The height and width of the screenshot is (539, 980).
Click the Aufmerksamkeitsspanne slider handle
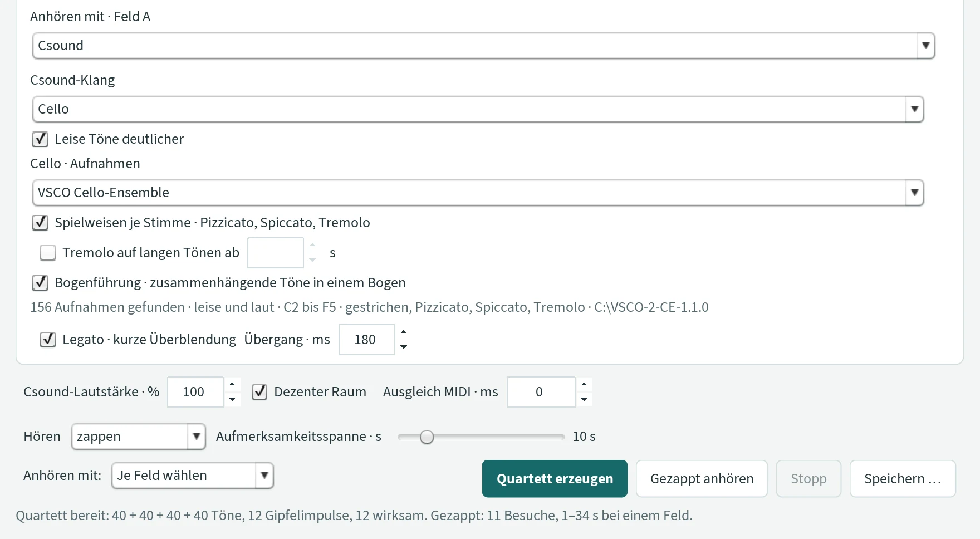427,437
